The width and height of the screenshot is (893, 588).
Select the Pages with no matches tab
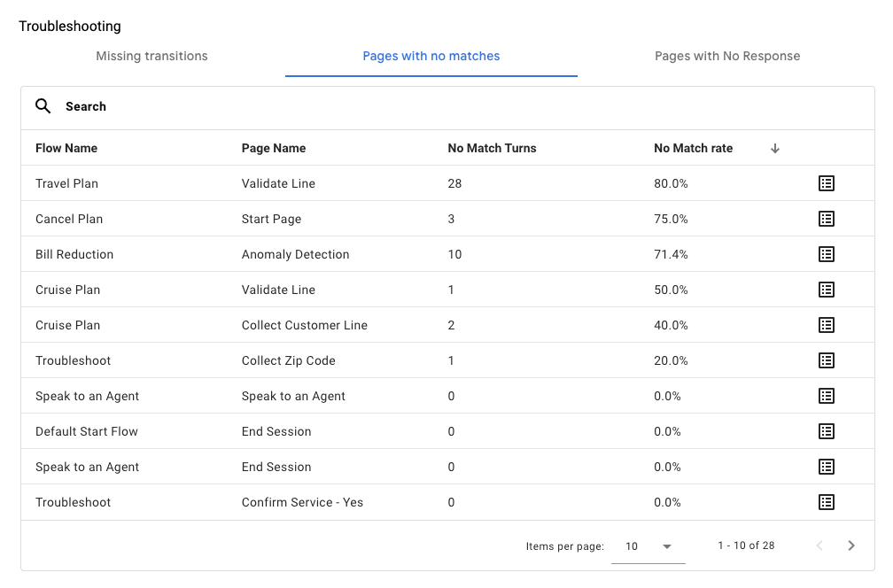(431, 56)
